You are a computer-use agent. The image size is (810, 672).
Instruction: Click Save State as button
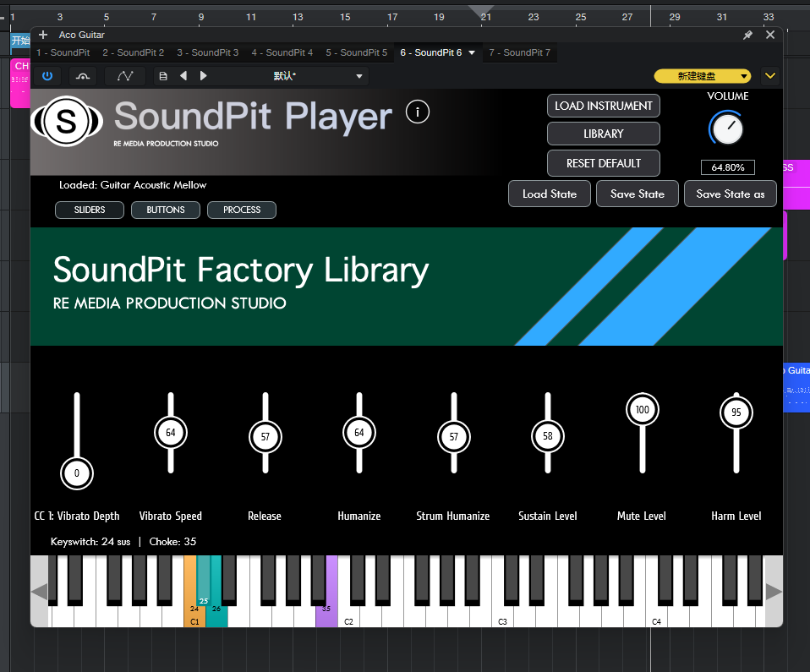730,194
